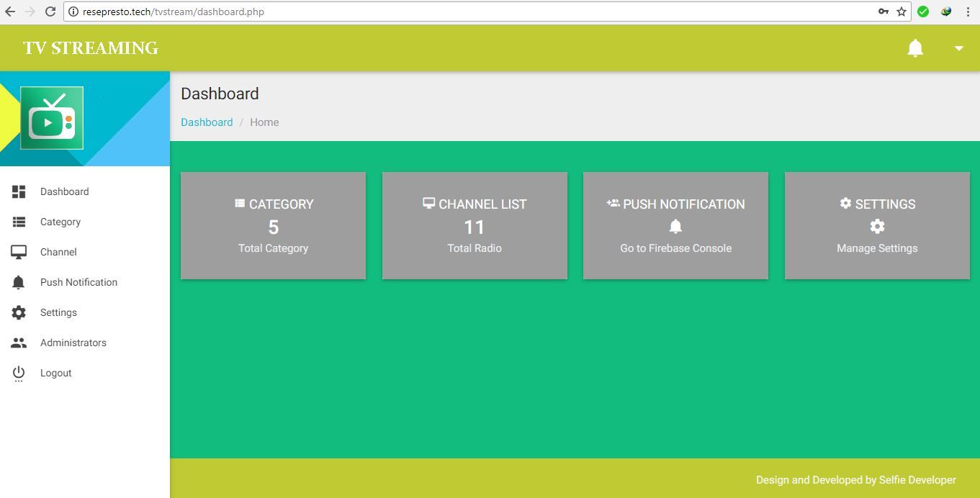Click the Push Notification bell sidebar icon
The width and height of the screenshot is (980, 498).
pyautogui.click(x=19, y=282)
